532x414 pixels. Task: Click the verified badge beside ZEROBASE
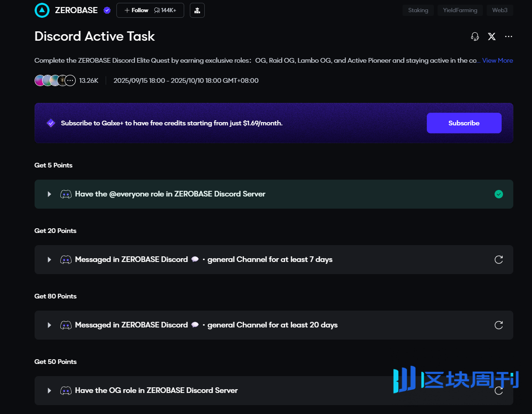point(107,10)
